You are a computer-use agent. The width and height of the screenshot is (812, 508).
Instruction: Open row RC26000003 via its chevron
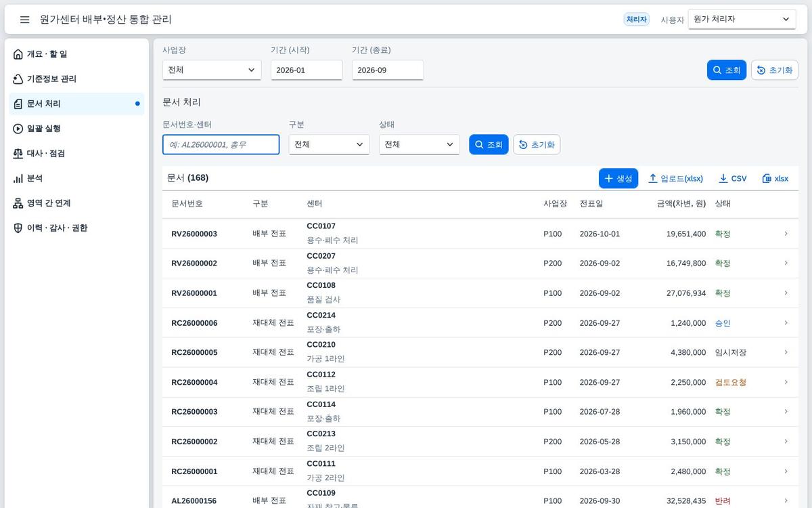(x=786, y=412)
